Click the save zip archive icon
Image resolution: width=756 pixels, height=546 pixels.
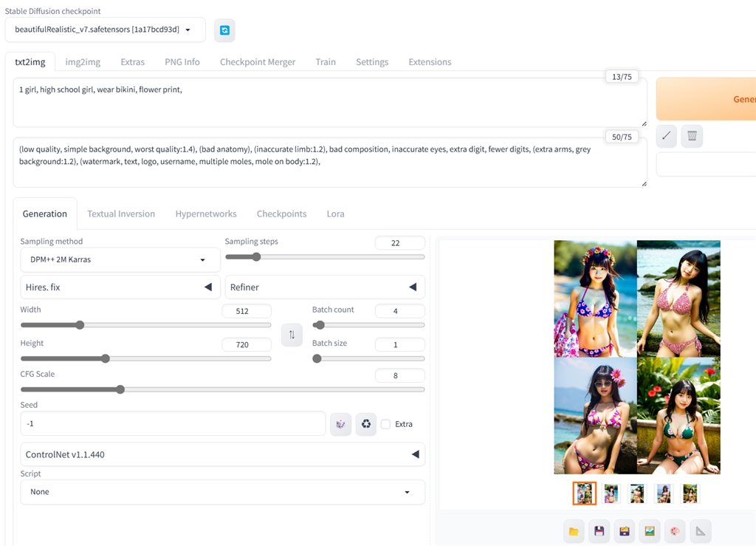pos(625,531)
